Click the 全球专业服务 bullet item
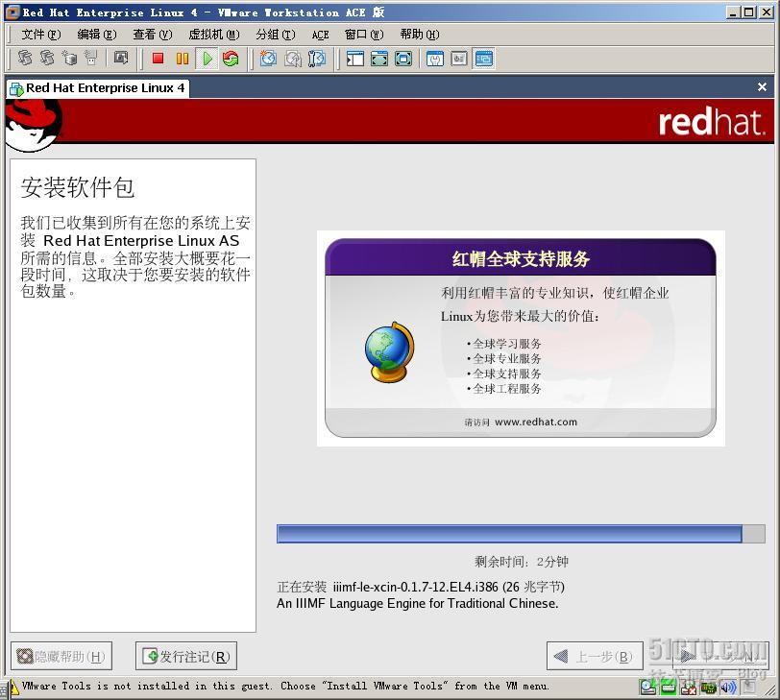 [x=504, y=358]
